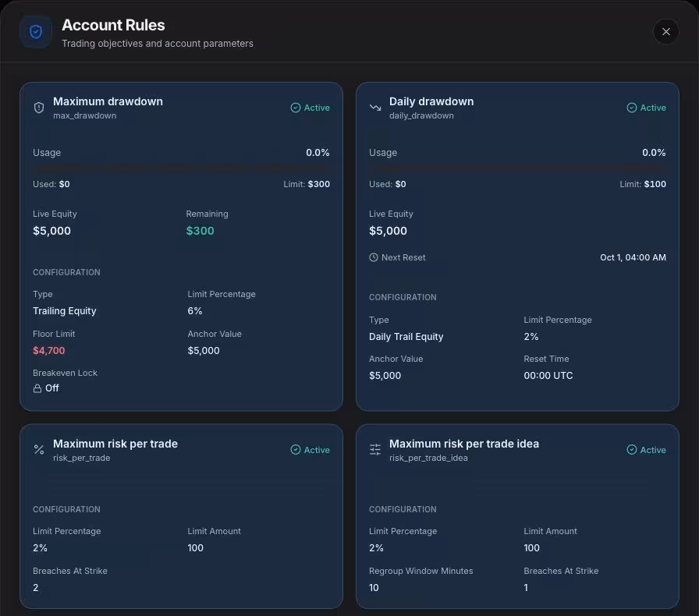This screenshot has height=616, width=699.
Task: Click the Daily drawdown Usage 0.0% value
Action: click(654, 153)
